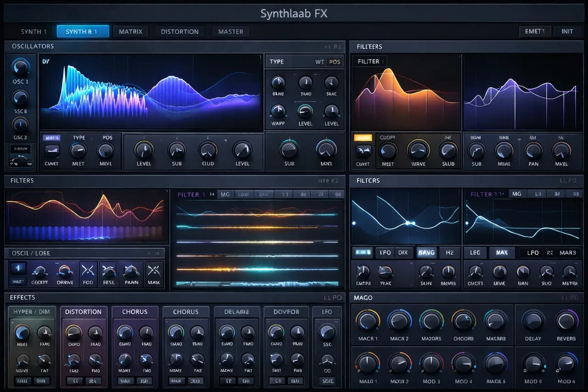Click the PAN knob in the top-right filter panel
The image size is (588, 392).
(533, 150)
